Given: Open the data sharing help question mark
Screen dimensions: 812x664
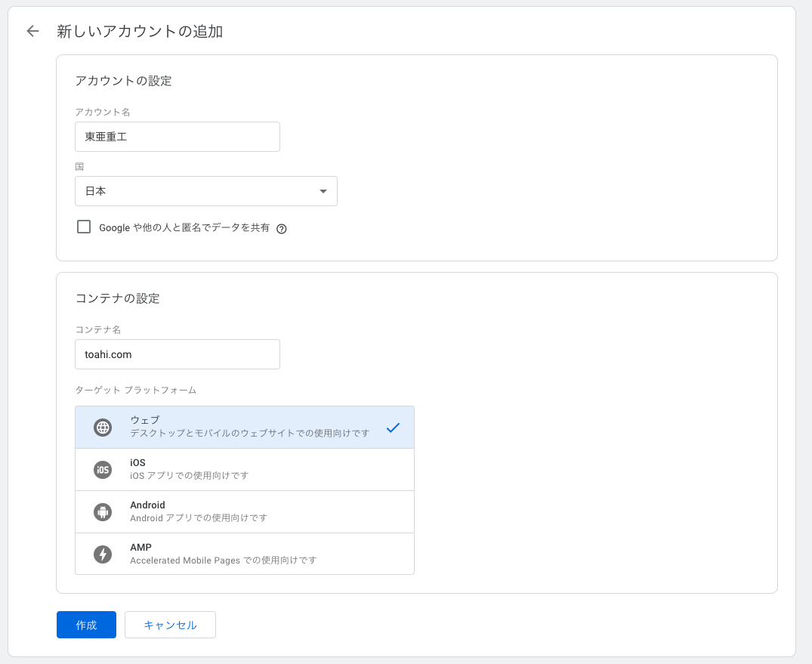Looking at the screenshot, I should [281, 228].
